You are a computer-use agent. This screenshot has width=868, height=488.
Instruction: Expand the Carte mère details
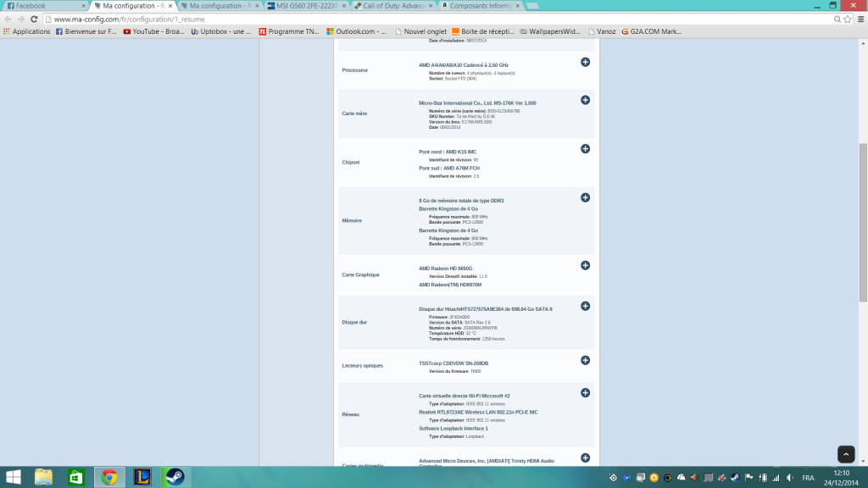585,100
